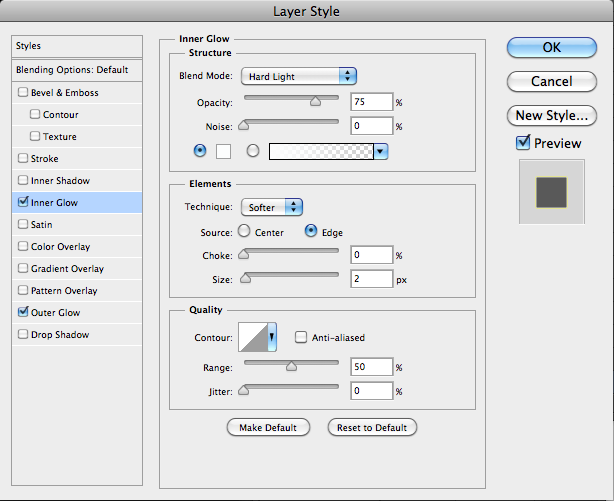The height and width of the screenshot is (501, 614).
Task: Toggle the Preview checkbox
Action: 523,143
